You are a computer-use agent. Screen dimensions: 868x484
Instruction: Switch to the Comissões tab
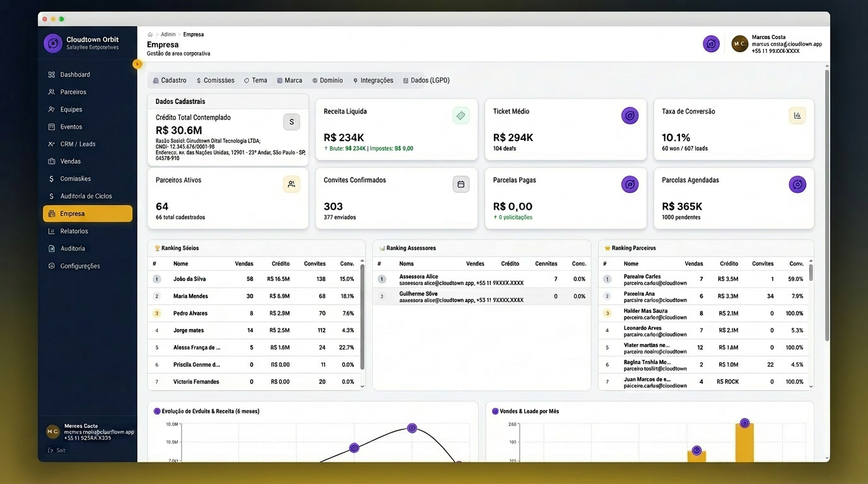tap(216, 81)
